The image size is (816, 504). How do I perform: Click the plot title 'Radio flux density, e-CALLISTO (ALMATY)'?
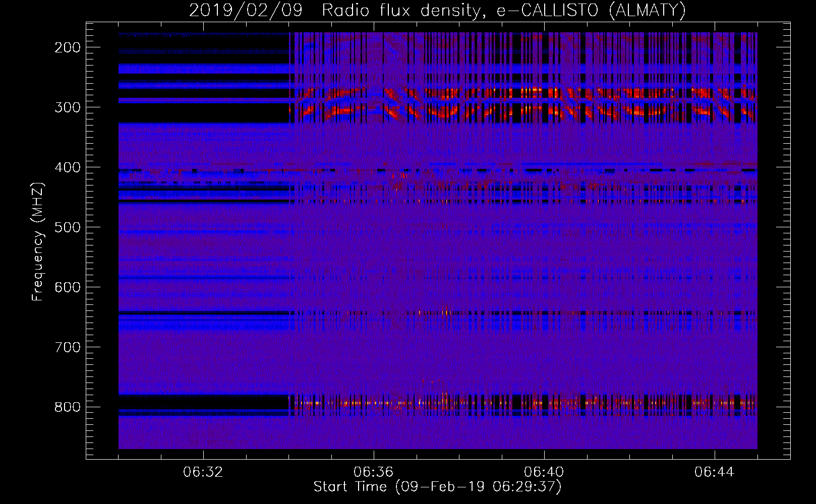tap(504, 10)
